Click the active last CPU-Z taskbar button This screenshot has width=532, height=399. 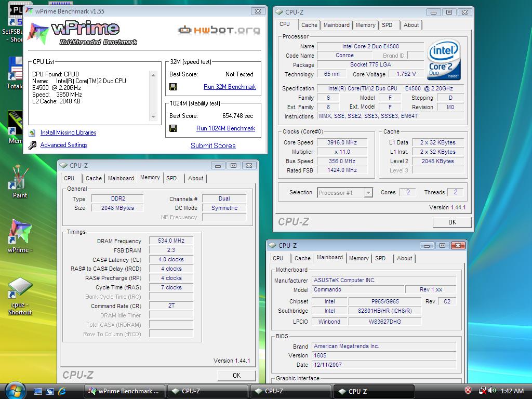374,391
